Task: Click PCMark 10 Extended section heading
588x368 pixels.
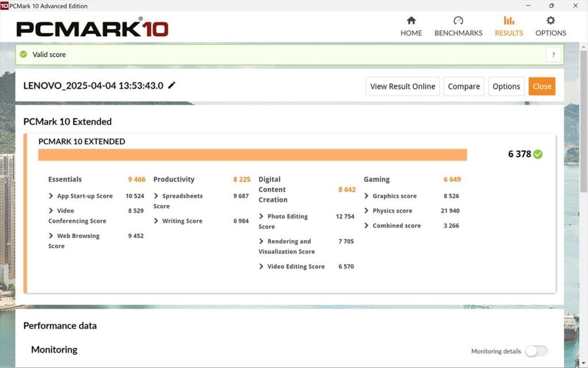Action: [68, 122]
